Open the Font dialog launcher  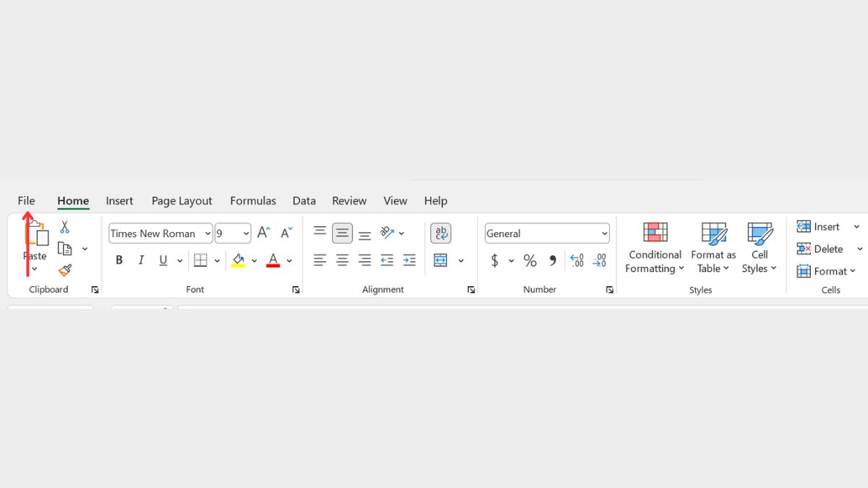296,290
